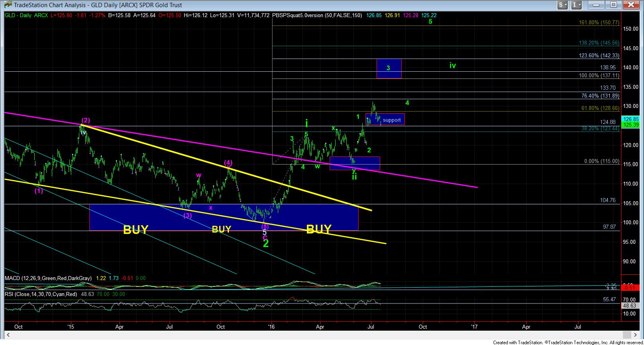
Task: Click the '17 date label on time axis
Action: pos(474,327)
